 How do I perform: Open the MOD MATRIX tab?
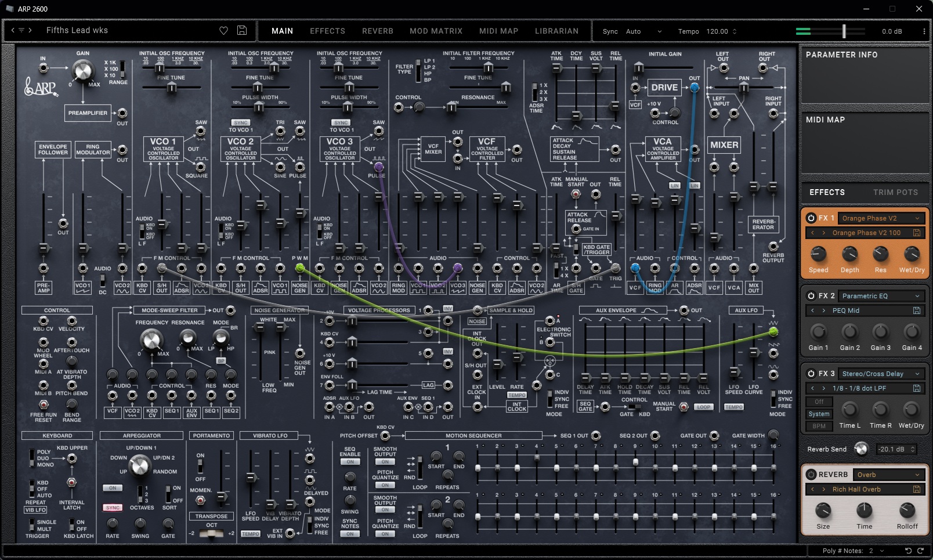(x=436, y=31)
